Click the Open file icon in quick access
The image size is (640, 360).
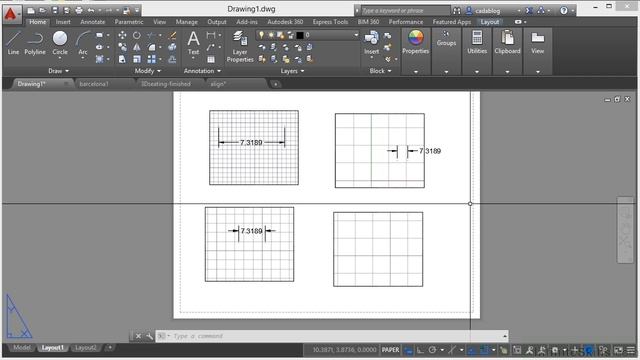pos(42,10)
